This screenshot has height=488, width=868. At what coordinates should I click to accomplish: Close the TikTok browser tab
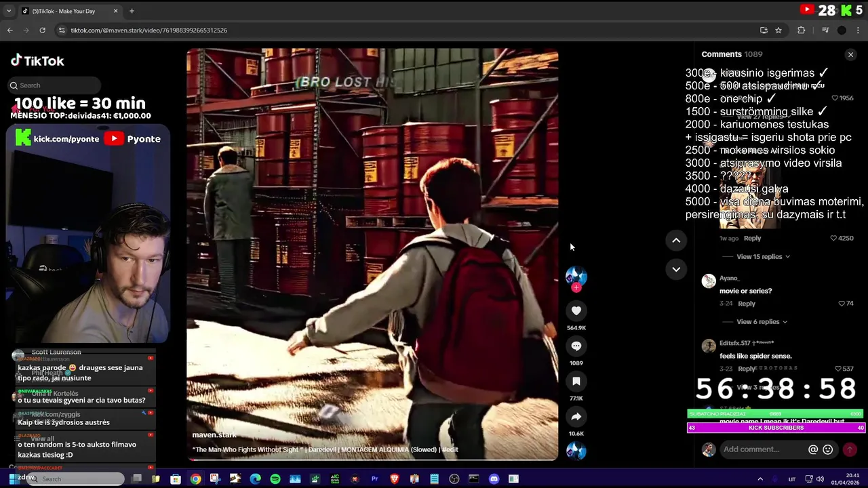(x=115, y=11)
